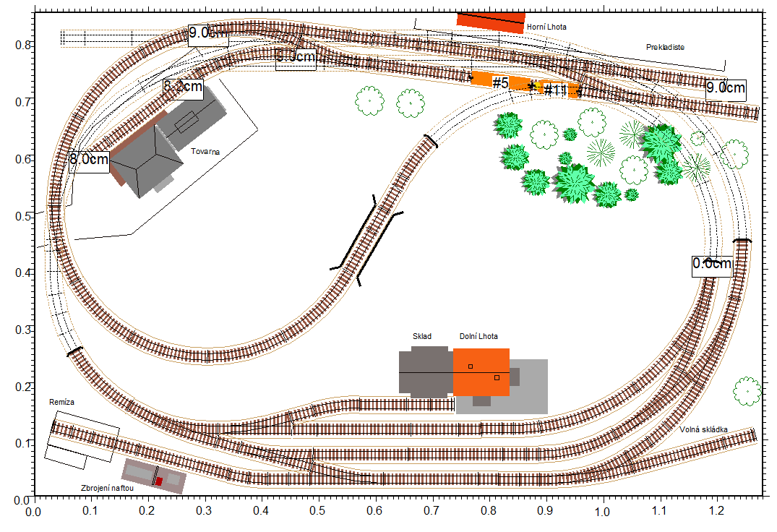This screenshot has width=777, height=532.
Task: Click the Remíza engine shed outline
Action: pyautogui.click(x=81, y=438)
